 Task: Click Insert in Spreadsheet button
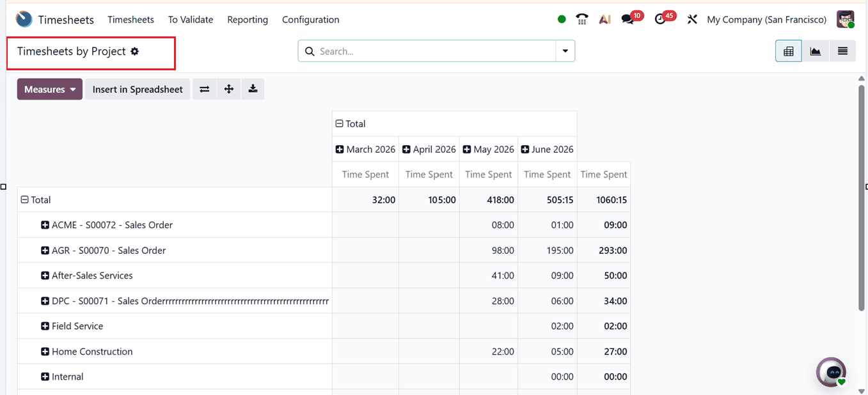click(138, 89)
